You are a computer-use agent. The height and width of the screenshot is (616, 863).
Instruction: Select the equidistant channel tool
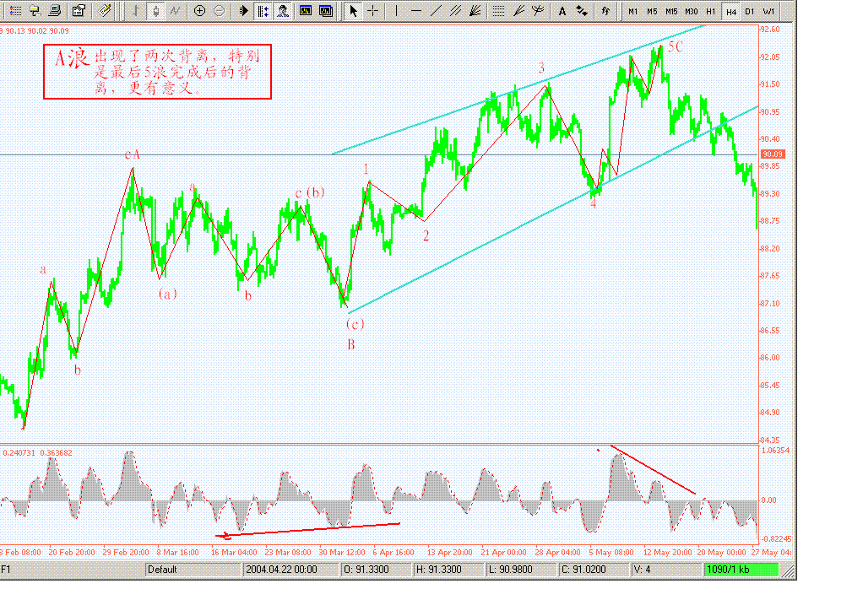[x=455, y=10]
